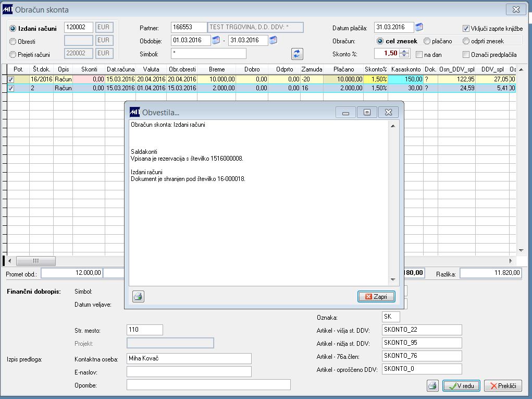Image resolution: width=532 pixels, height=399 pixels.
Task: Maximize the Obvestila dialog window
Action: [367, 112]
